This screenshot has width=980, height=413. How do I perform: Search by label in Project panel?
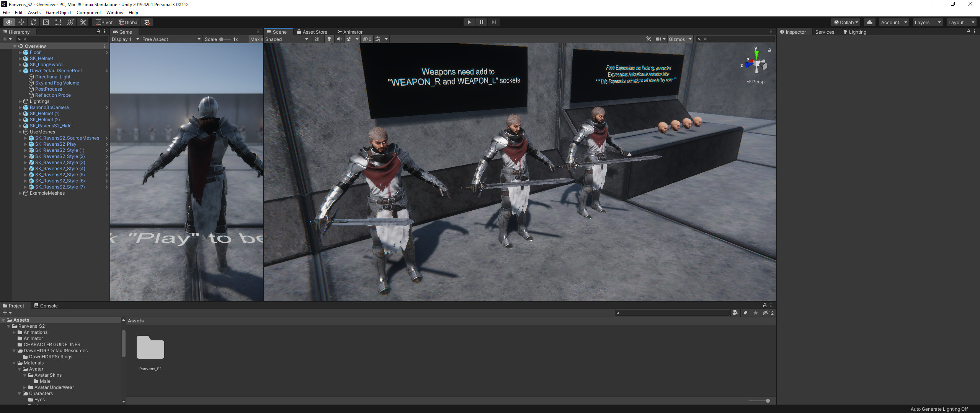pyautogui.click(x=745, y=313)
